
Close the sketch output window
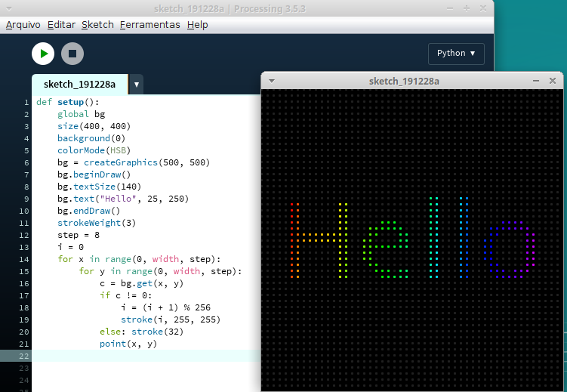pos(553,81)
